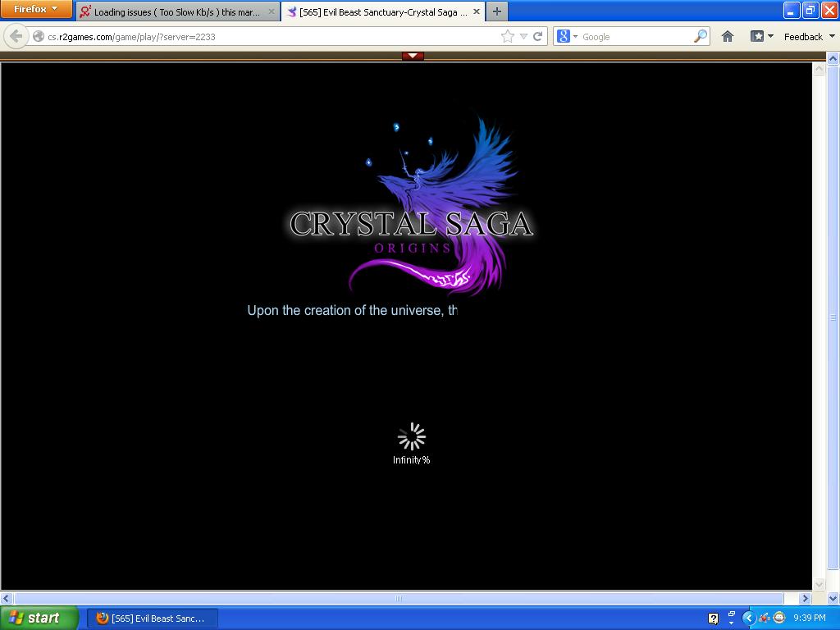Viewport: 840px width, 630px height.
Task: Open the Bookmarks menu button
Action: pyautogui.click(x=761, y=36)
